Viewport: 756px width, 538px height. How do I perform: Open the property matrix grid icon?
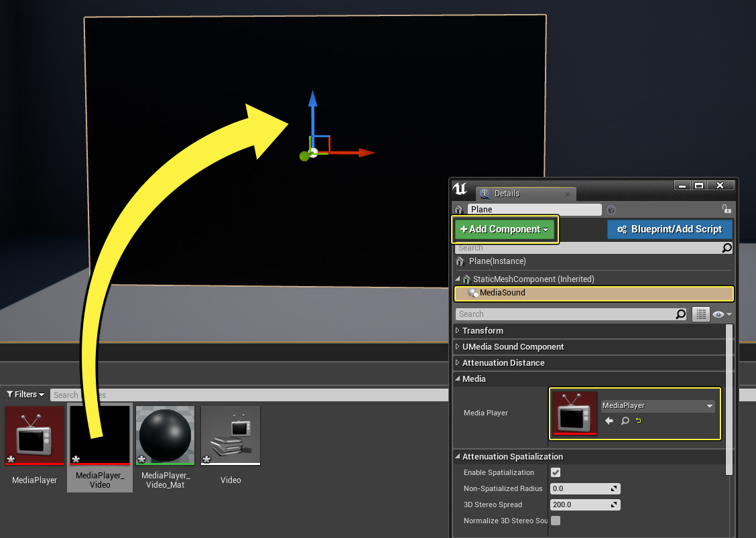click(x=701, y=314)
